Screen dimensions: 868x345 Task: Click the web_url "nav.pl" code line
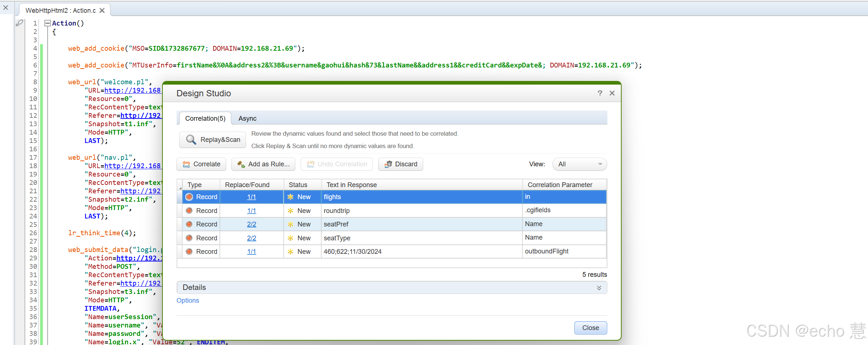point(102,158)
